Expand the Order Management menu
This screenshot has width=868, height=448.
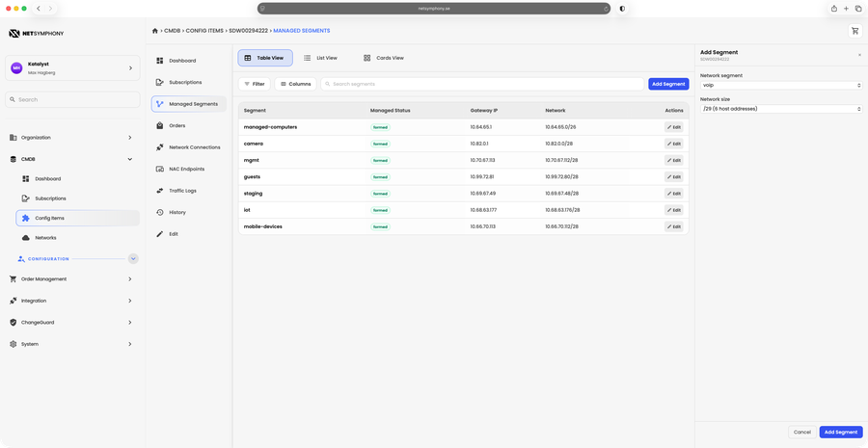70,279
